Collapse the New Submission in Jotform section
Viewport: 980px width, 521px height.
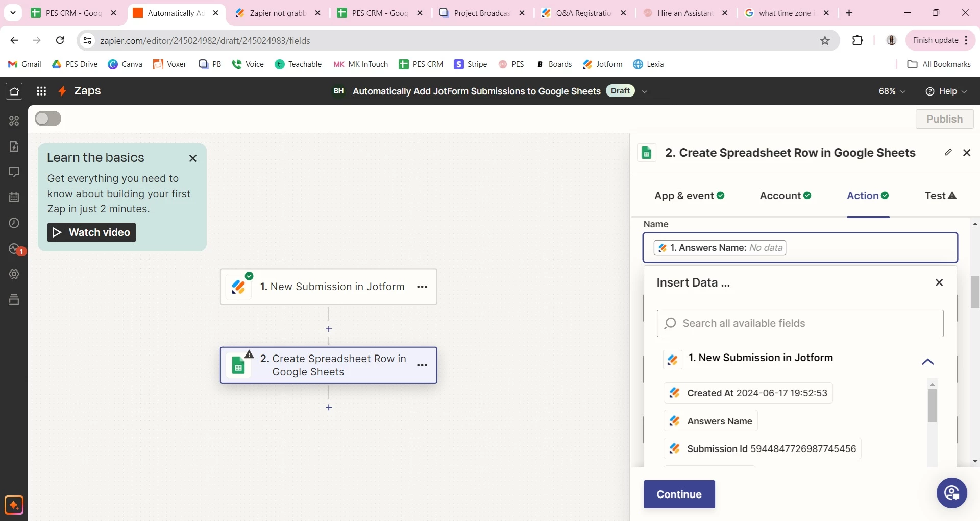pyautogui.click(x=927, y=362)
